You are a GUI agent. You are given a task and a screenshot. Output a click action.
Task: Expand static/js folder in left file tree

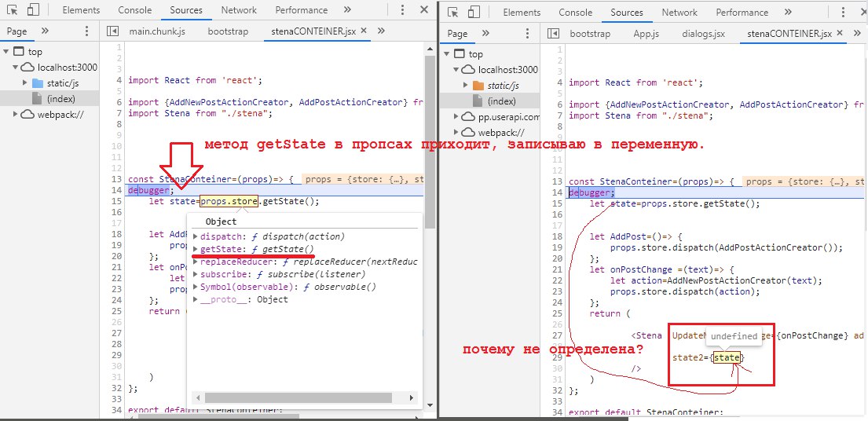25,83
